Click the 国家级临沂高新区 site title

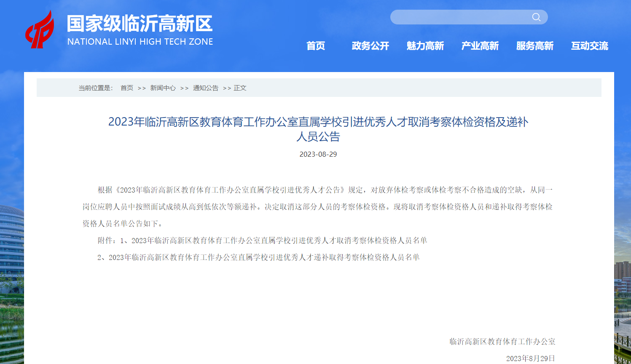pos(140,24)
